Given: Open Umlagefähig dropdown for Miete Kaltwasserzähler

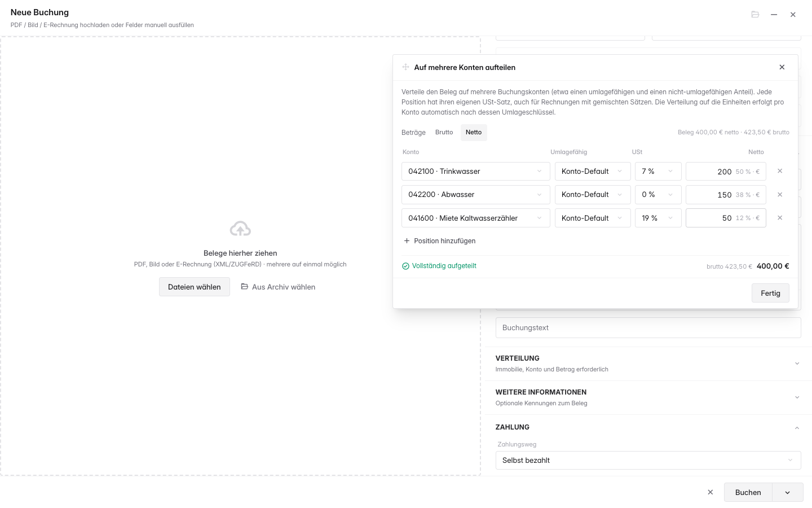Looking at the screenshot, I should (x=593, y=218).
